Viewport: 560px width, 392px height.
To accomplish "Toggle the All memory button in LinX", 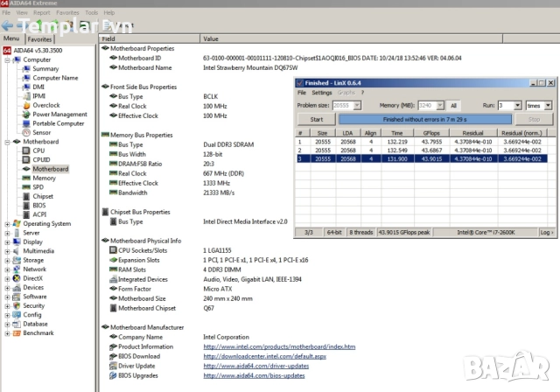I will [x=453, y=105].
